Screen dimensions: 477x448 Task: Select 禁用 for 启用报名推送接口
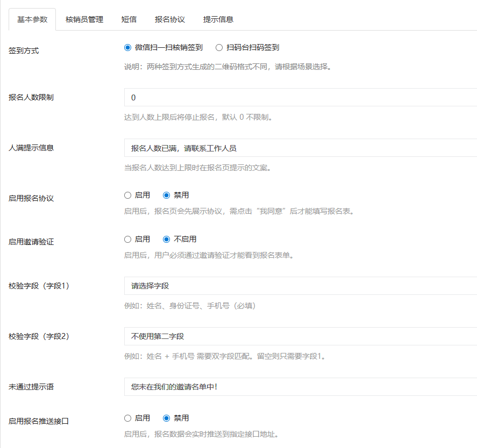pyautogui.click(x=166, y=418)
